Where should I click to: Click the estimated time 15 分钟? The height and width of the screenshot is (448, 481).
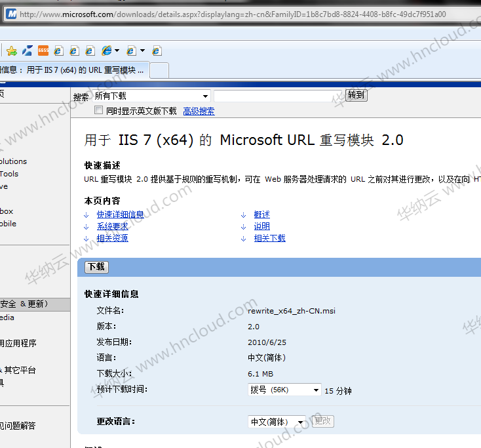click(x=338, y=391)
